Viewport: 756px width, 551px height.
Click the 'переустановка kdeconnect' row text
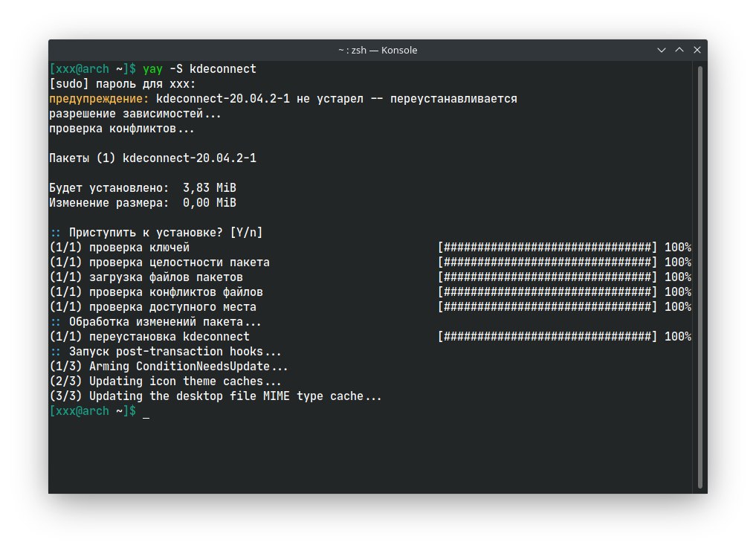pos(169,337)
